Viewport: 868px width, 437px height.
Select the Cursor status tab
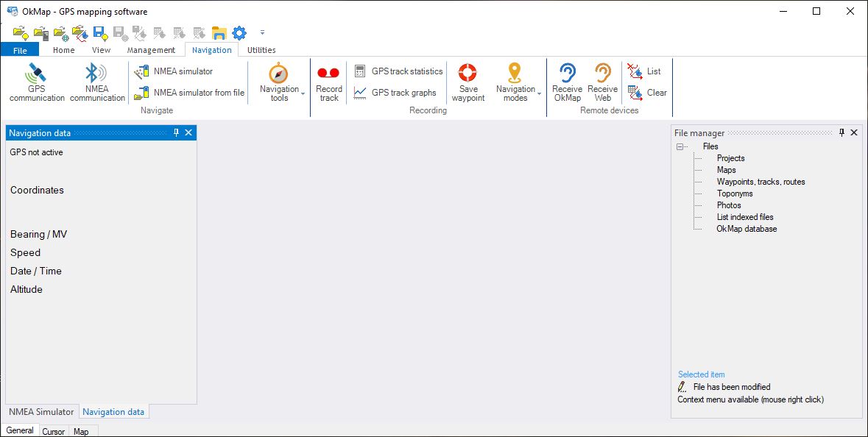point(54,431)
